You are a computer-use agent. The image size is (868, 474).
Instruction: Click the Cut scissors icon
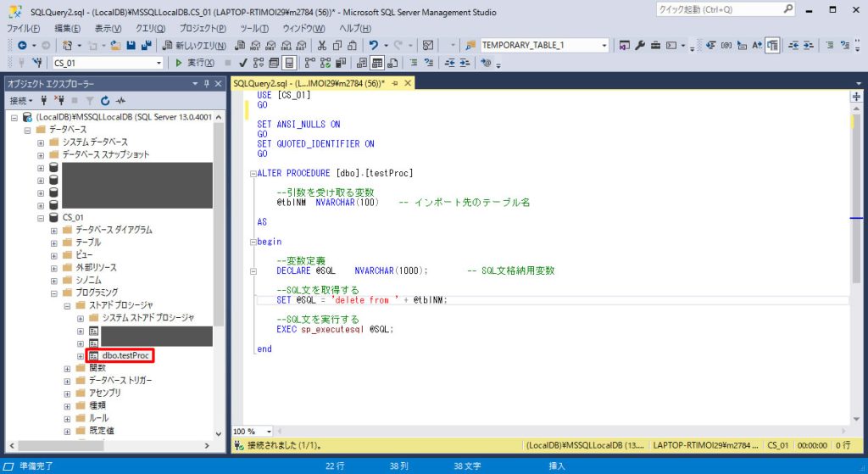321,46
